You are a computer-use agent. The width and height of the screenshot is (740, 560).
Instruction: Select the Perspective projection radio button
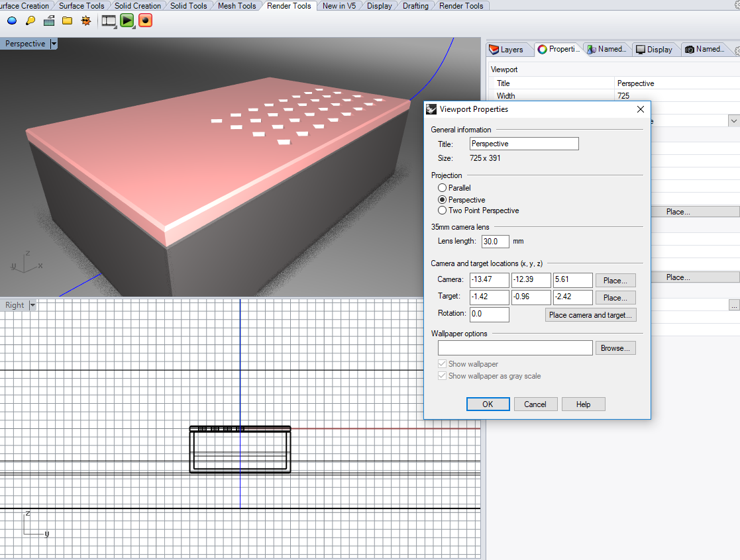tap(442, 200)
